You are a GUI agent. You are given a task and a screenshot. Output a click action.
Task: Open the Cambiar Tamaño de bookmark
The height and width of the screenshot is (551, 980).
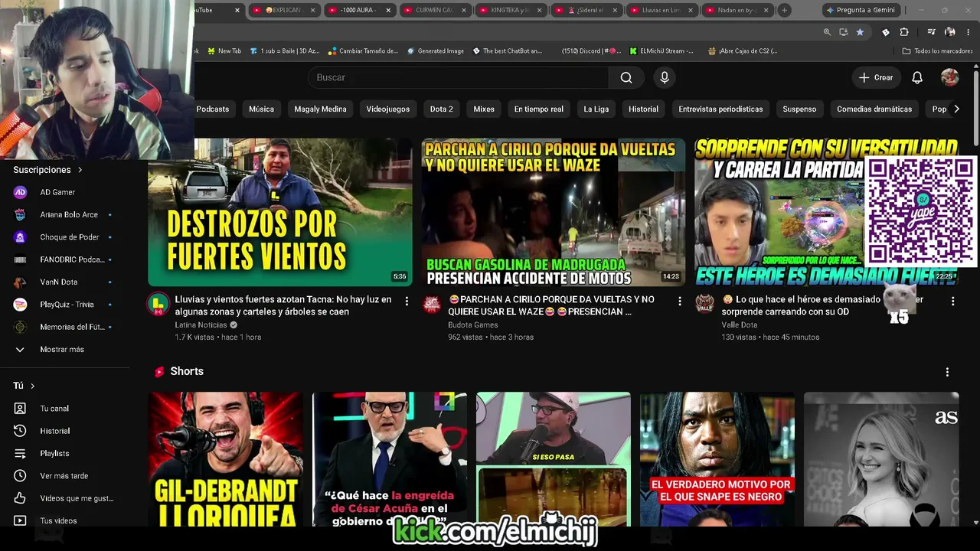pos(363,51)
